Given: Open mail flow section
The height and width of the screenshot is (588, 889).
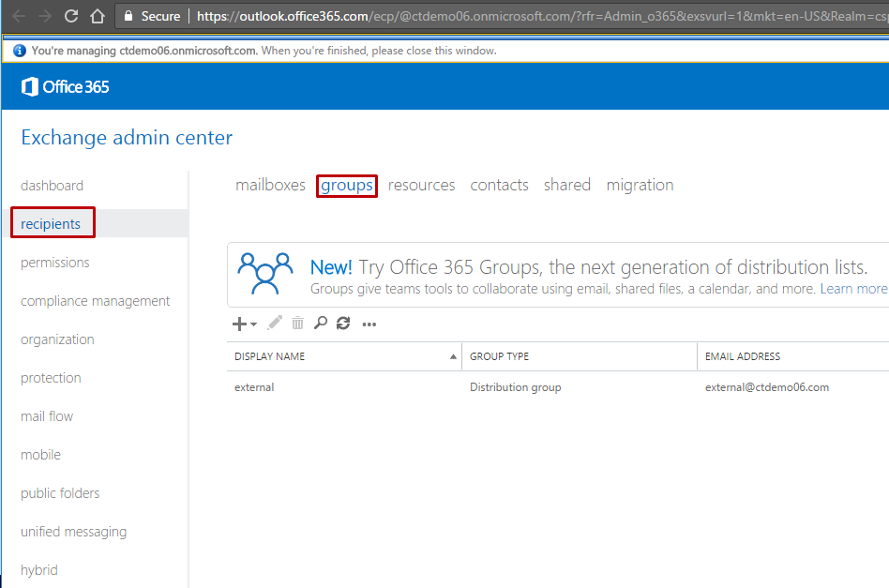Looking at the screenshot, I should pos(47,416).
